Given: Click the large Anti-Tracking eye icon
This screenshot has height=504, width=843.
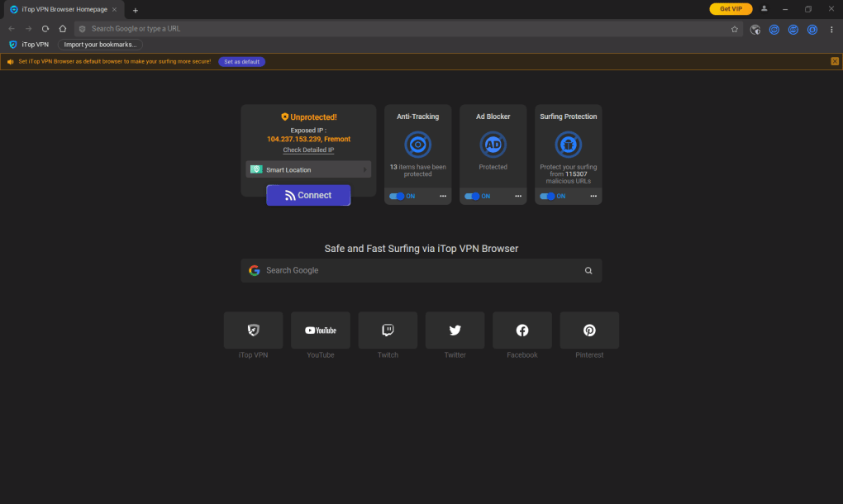Looking at the screenshot, I should pos(417,145).
